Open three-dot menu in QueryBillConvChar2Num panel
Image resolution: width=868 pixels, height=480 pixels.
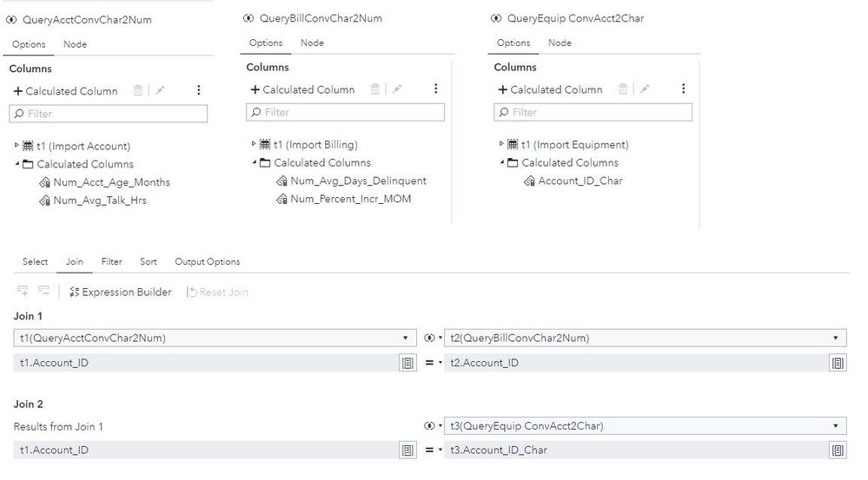436,89
